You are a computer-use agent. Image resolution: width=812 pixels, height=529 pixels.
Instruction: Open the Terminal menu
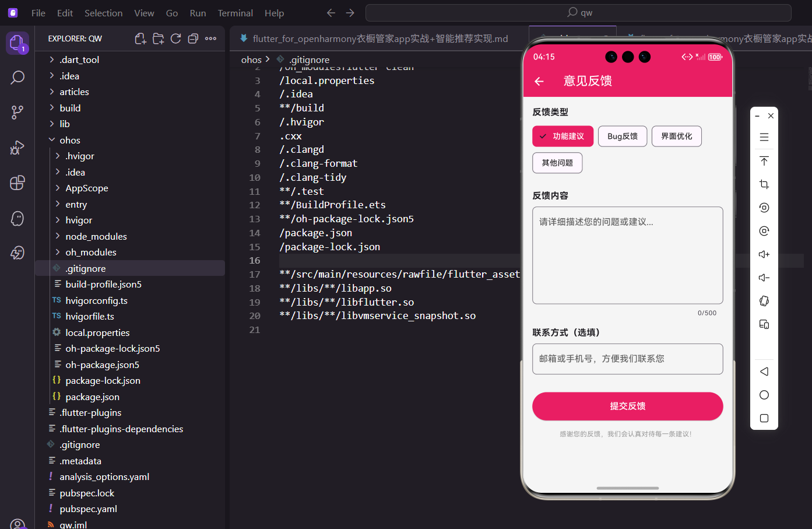coord(235,13)
